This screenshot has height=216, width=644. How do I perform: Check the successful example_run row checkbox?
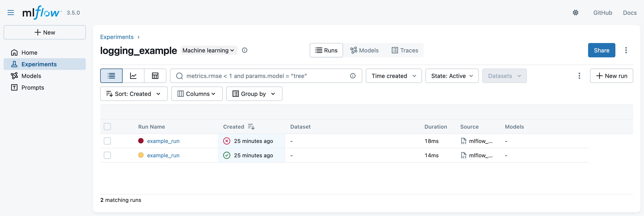pyautogui.click(x=107, y=155)
